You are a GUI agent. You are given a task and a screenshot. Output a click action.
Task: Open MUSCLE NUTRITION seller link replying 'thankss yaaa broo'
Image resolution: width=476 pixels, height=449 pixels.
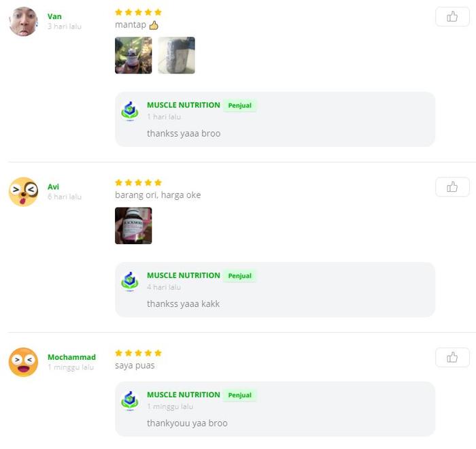(184, 105)
